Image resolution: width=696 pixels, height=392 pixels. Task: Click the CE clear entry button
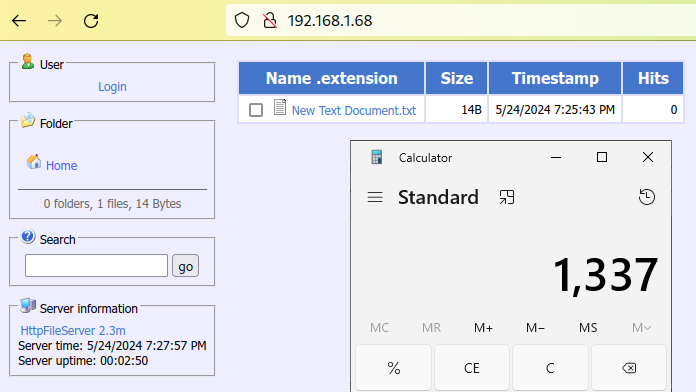point(472,368)
